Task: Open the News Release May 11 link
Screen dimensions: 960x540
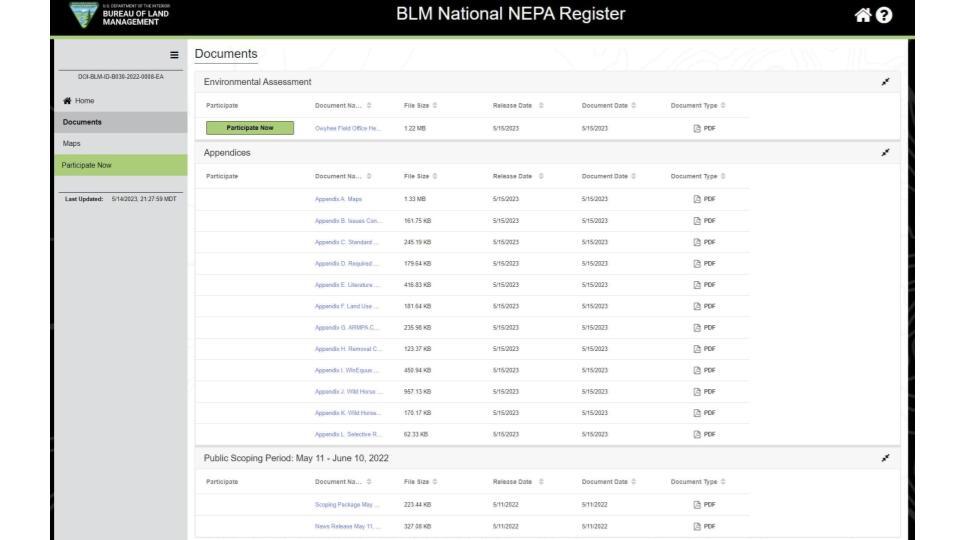Action: [348, 526]
